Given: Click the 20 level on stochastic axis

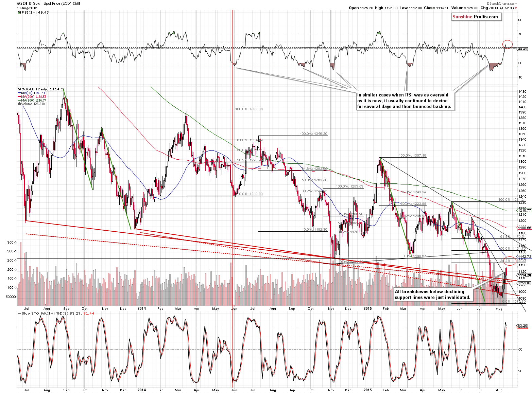Looking at the screenshot, I should point(520,371).
